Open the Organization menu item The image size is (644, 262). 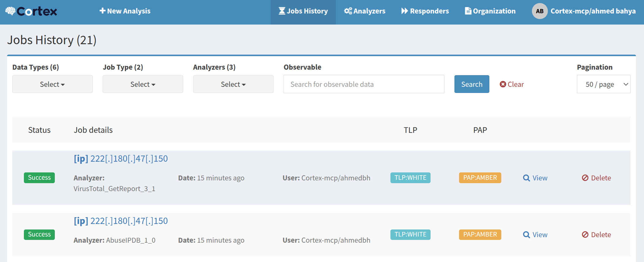(x=490, y=11)
